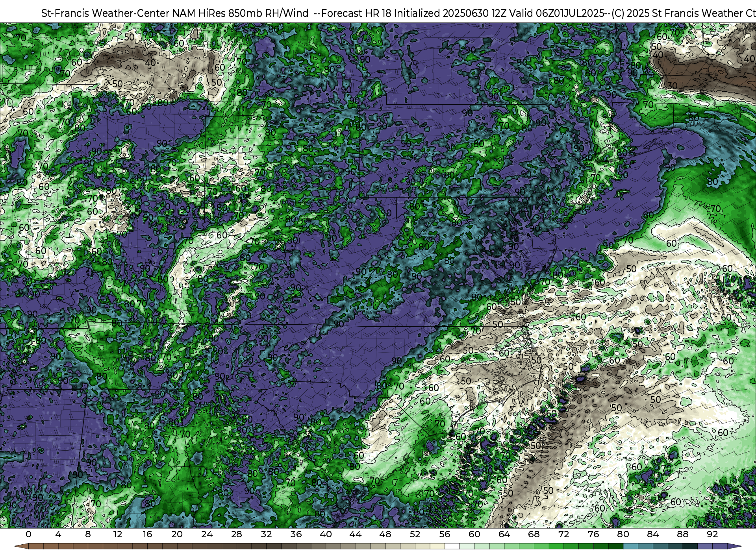Viewport: 756px width, 551px height.
Task: Click the color bar tick label 72
Action: (x=564, y=534)
